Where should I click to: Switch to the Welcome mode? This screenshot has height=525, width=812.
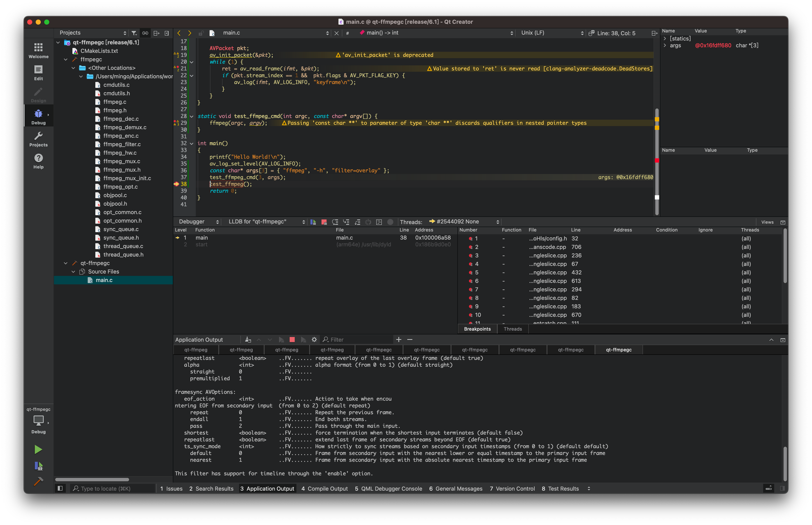[38, 50]
